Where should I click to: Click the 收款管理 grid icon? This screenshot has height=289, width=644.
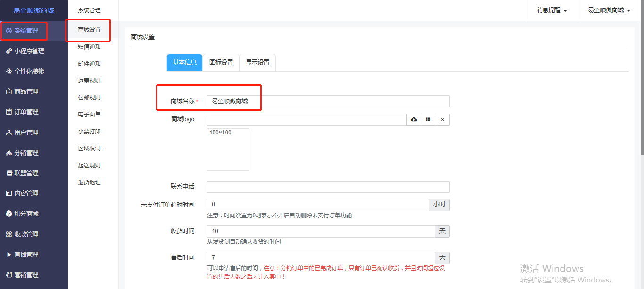[x=8, y=234]
